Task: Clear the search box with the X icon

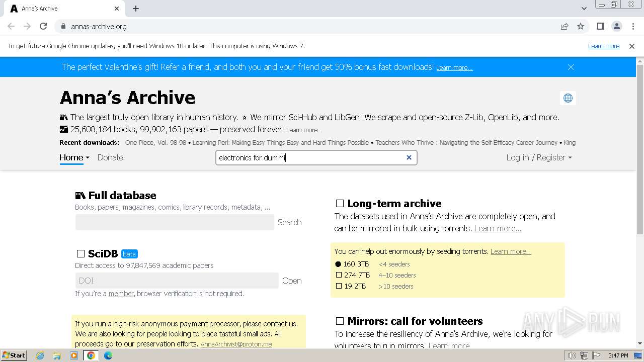Action: coord(409,157)
